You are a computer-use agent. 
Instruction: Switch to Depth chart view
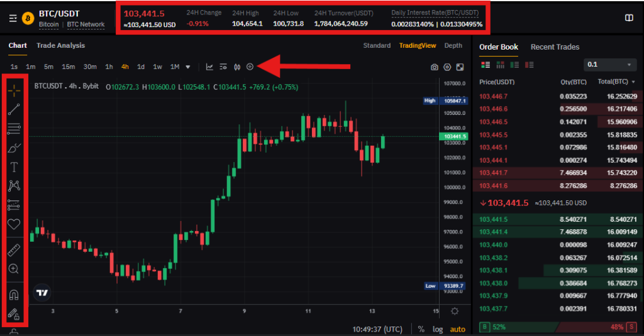pos(453,46)
